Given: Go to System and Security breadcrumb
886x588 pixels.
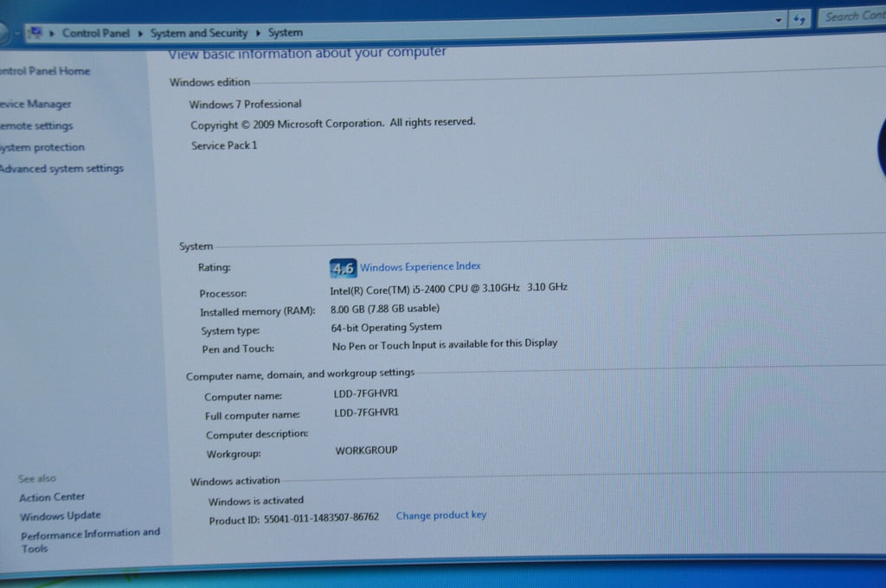Looking at the screenshot, I should click(199, 34).
